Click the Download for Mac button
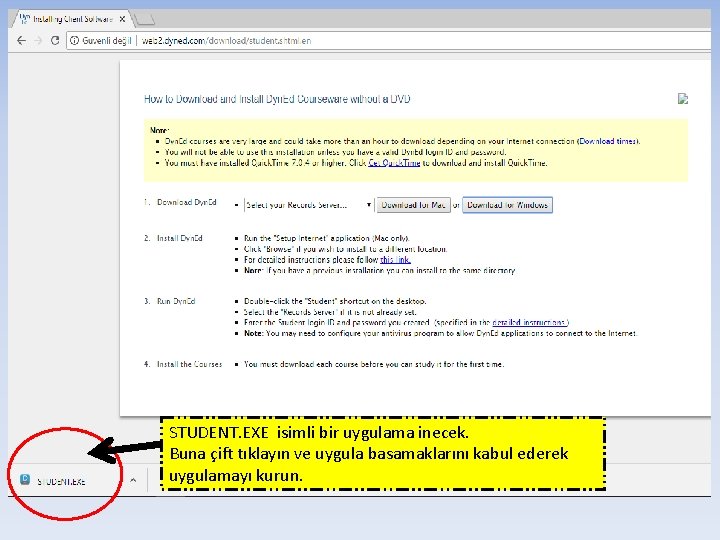Screen dimensions: 720x540 413,205
